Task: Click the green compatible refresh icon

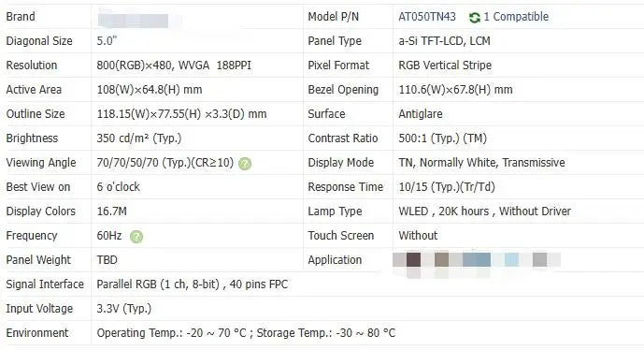Action: click(475, 17)
